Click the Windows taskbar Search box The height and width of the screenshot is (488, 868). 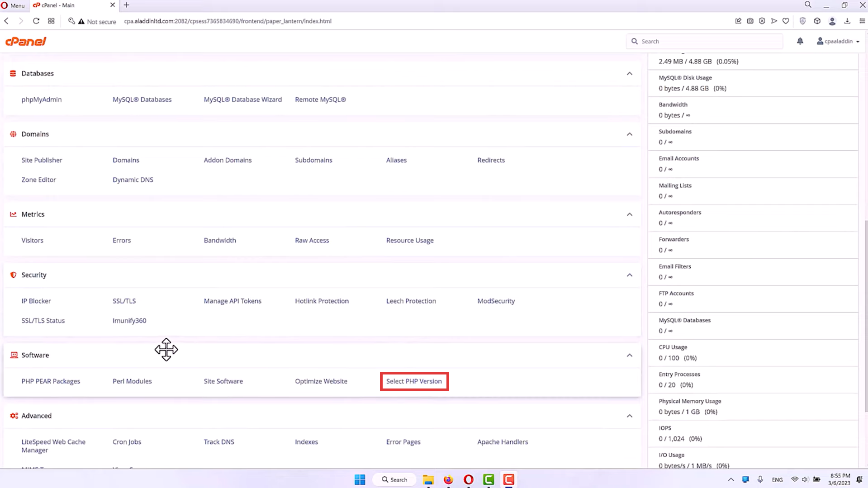point(394,479)
